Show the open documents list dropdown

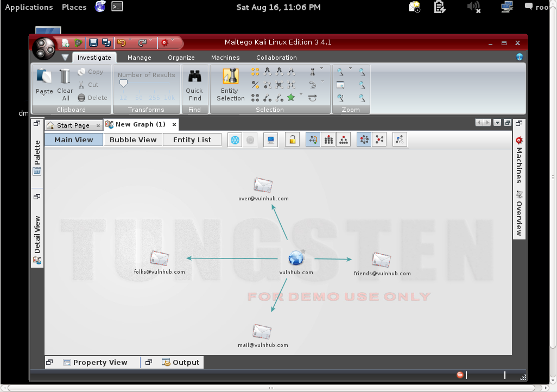(x=497, y=123)
